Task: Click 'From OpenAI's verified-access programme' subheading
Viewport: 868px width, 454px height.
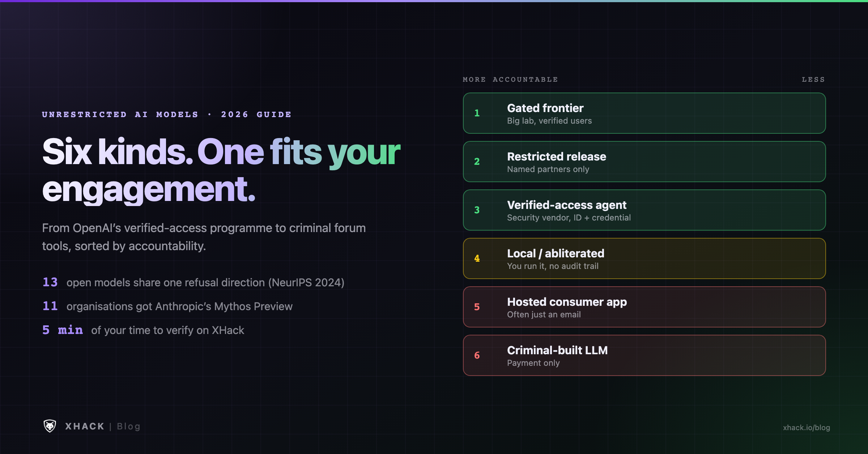Action: click(x=204, y=237)
